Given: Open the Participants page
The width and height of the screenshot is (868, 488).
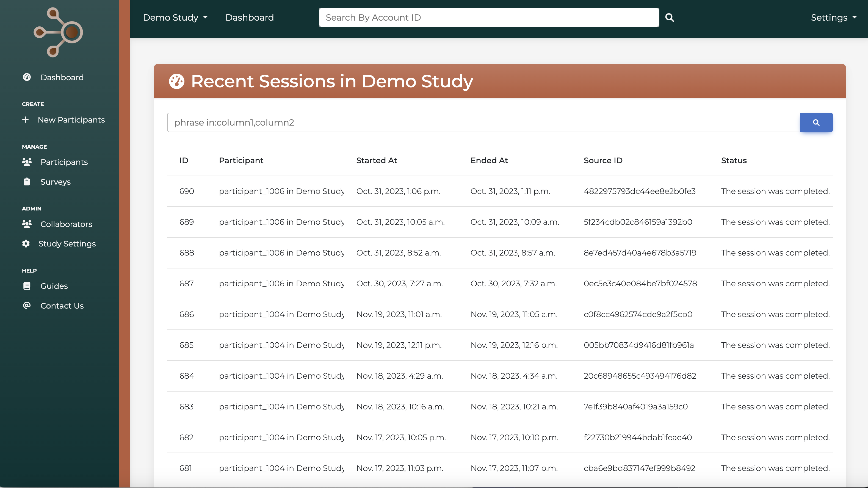Looking at the screenshot, I should pos(64,162).
